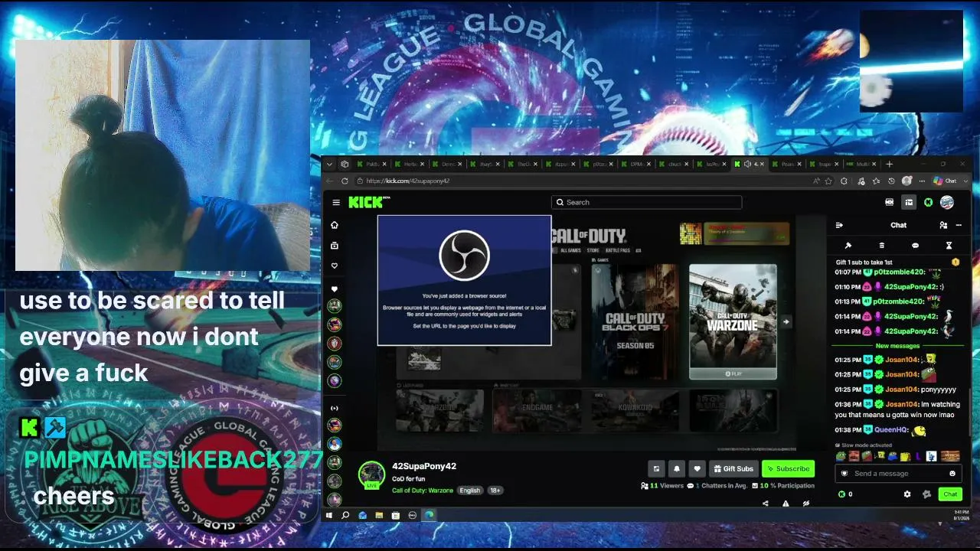Viewport: 980px width, 551px height.
Task: Switch to the last browser tab "Multi"
Action: tap(861, 164)
